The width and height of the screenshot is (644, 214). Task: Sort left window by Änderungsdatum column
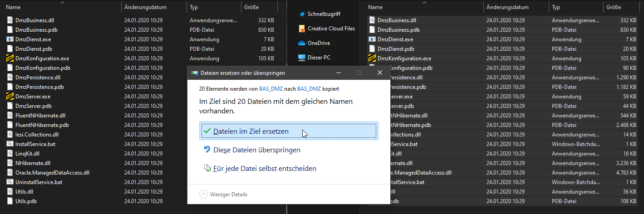[x=154, y=7]
